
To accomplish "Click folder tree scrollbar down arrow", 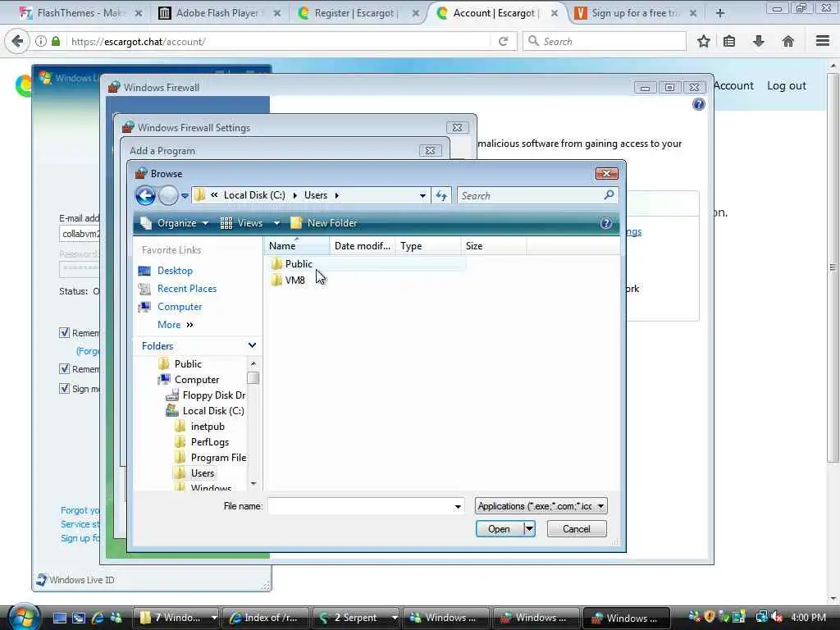I will [253, 483].
